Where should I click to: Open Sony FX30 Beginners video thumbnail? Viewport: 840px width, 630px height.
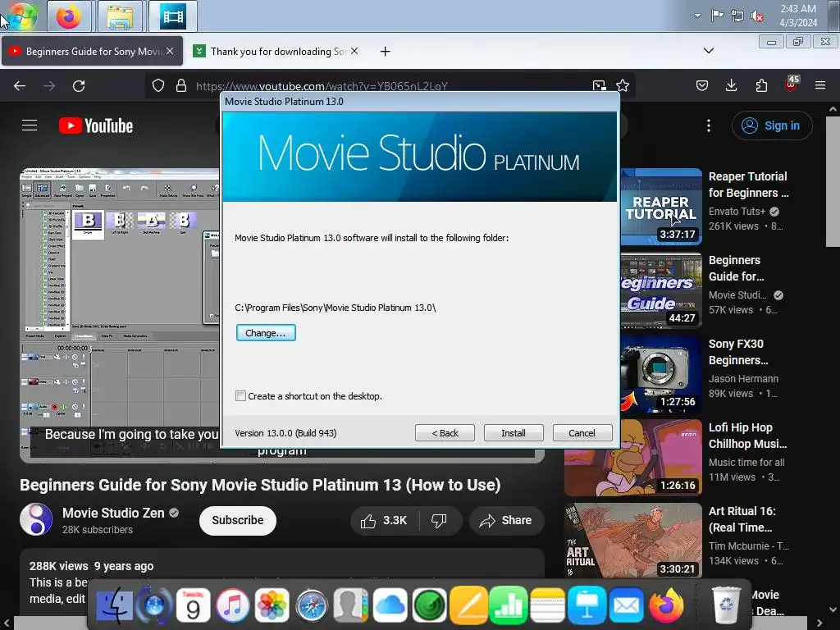tap(661, 373)
